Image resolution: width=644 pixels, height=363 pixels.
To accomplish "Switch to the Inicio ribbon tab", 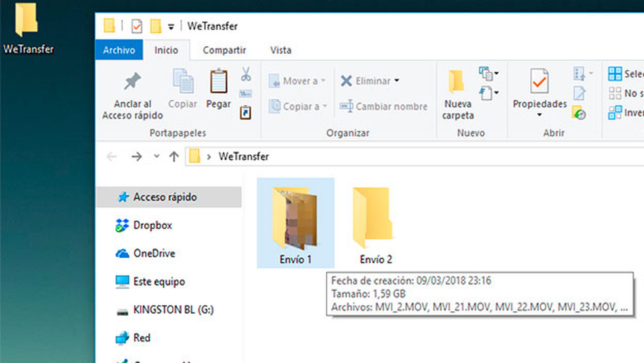I will point(166,50).
